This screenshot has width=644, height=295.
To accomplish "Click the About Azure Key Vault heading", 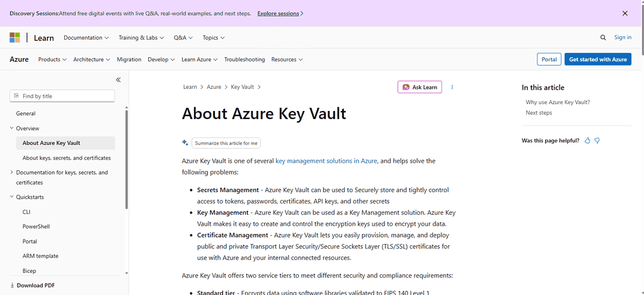I will tap(264, 114).
